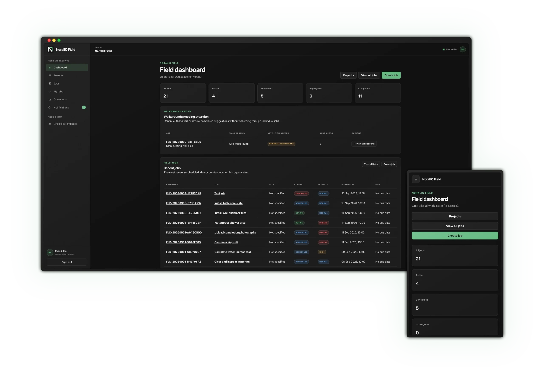
Task: Click the Notifications diamond icon
Action: click(50, 108)
